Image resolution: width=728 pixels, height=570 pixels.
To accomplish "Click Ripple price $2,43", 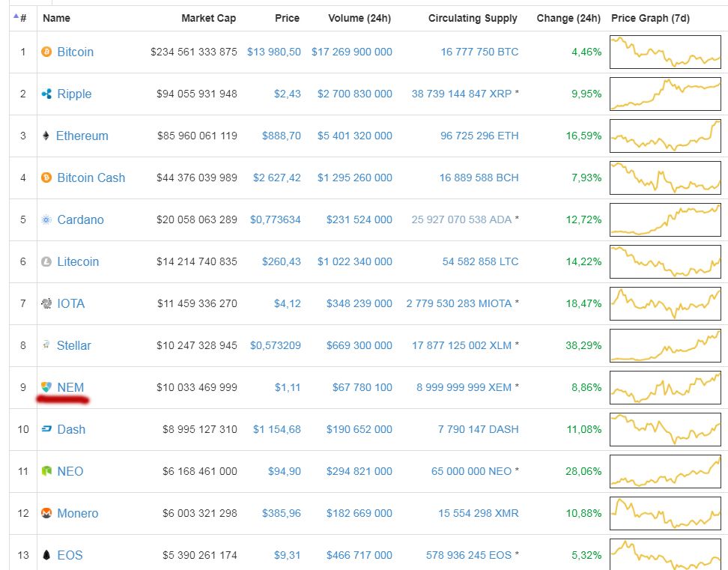I will coord(288,94).
